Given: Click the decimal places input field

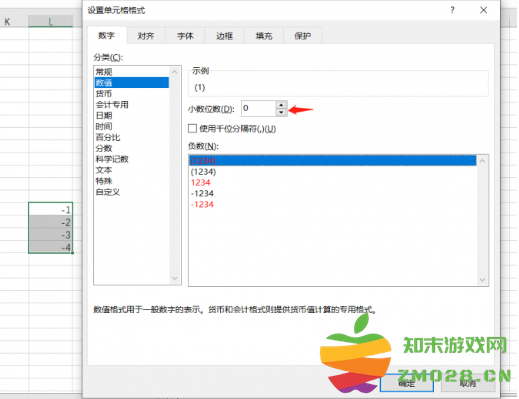Looking at the screenshot, I should point(259,108).
